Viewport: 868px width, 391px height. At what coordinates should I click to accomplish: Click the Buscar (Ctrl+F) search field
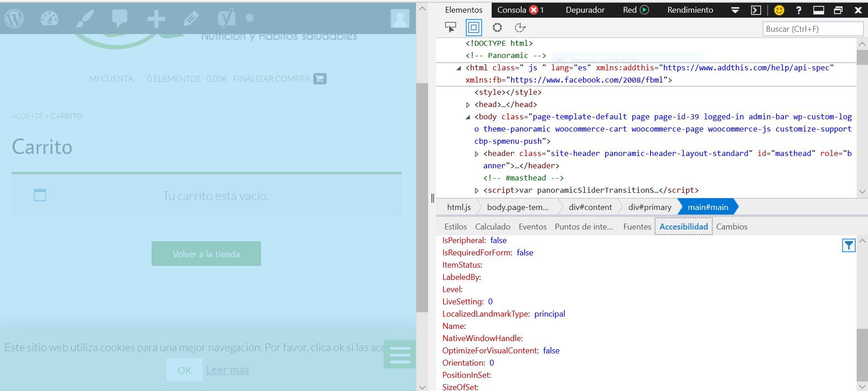coord(813,29)
